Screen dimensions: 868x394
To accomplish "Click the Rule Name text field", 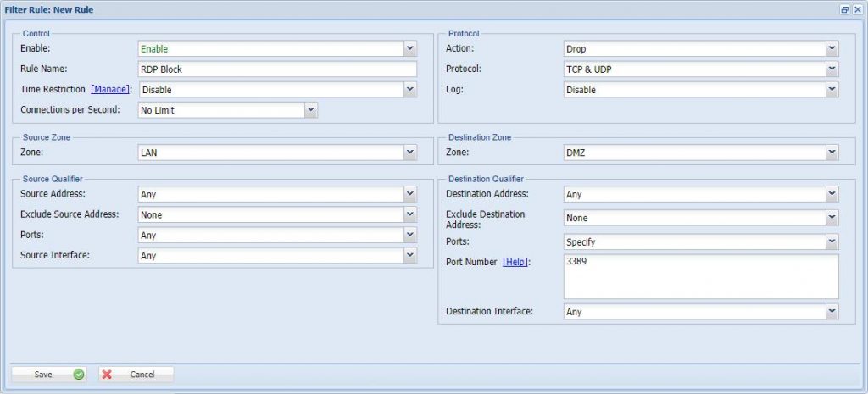I will point(277,69).
